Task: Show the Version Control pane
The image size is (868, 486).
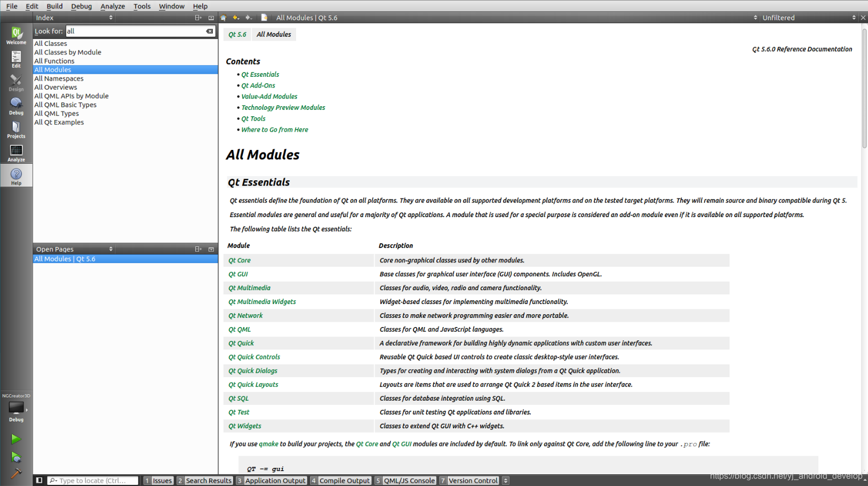Action: [x=469, y=481]
